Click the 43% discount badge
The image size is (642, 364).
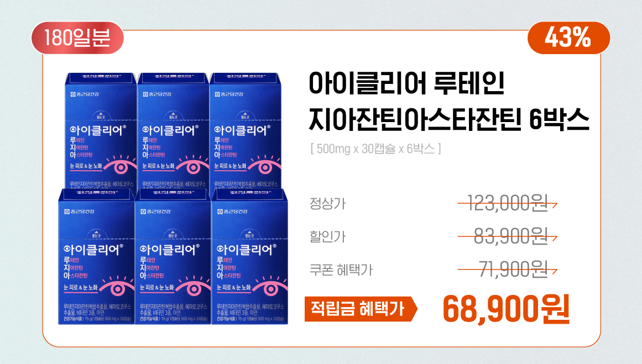(x=568, y=38)
